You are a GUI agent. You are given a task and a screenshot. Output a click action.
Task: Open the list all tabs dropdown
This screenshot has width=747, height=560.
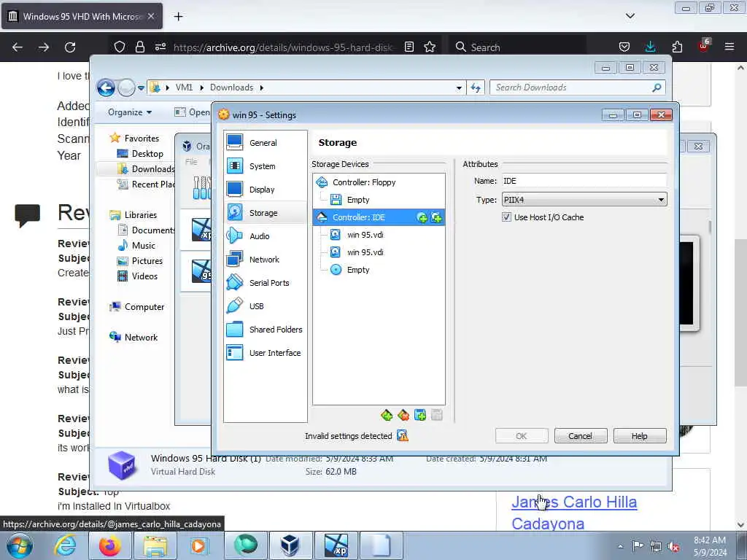point(630,16)
